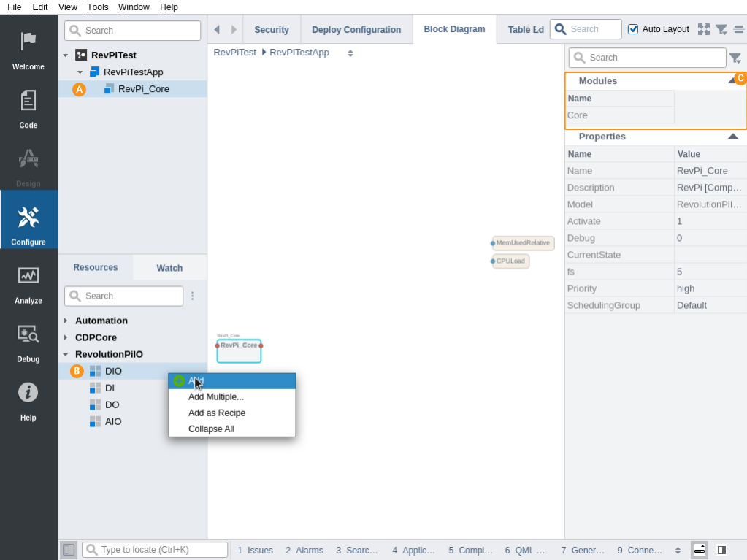
Task: Expand the CDPCore resource tree
Action: [66, 337]
